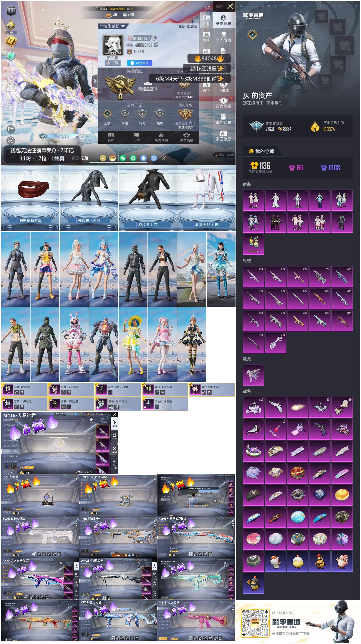Edit the 传奇收藏家 title with pencil icon

point(82,136)
